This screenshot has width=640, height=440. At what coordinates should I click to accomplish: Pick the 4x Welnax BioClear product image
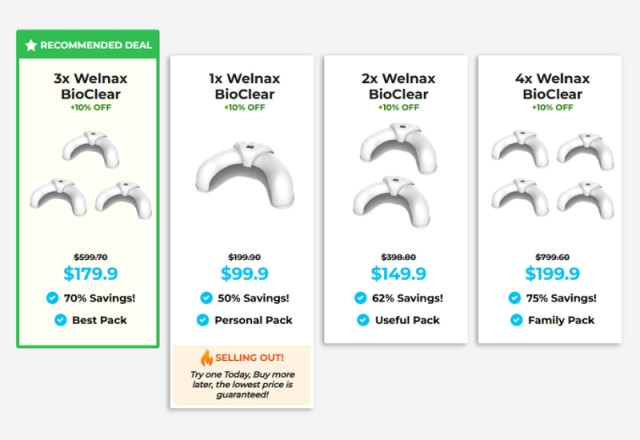549,174
